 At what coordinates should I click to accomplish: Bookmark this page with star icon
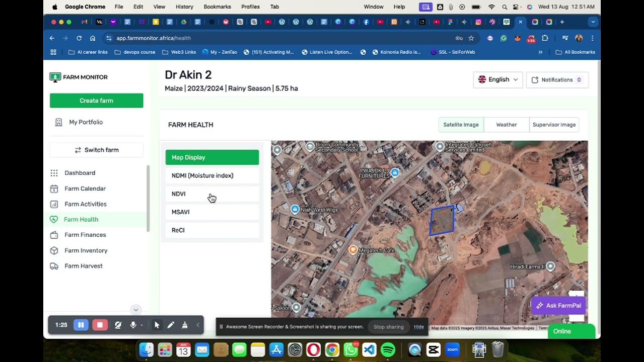[x=471, y=38]
